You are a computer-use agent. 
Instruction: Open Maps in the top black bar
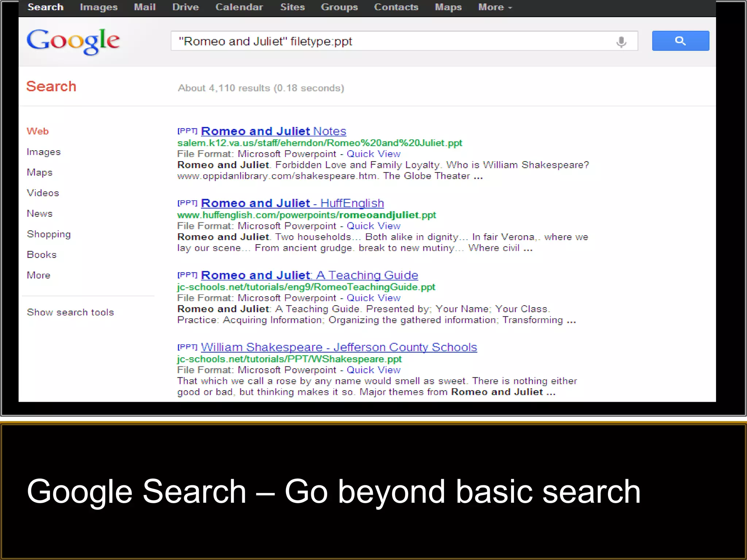(448, 7)
